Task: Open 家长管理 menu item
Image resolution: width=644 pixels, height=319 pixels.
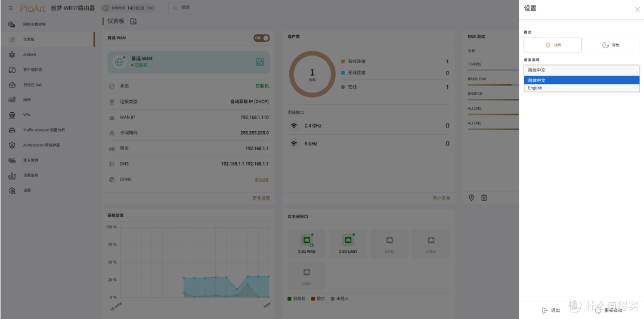Action: 31,160
